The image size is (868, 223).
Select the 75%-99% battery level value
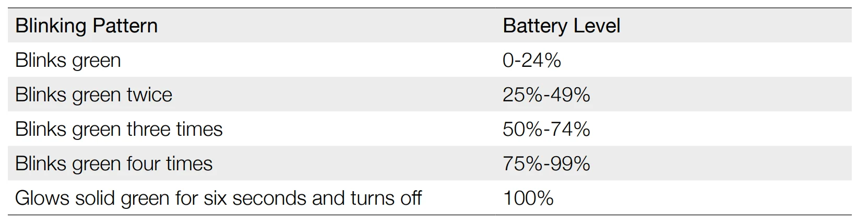click(546, 164)
